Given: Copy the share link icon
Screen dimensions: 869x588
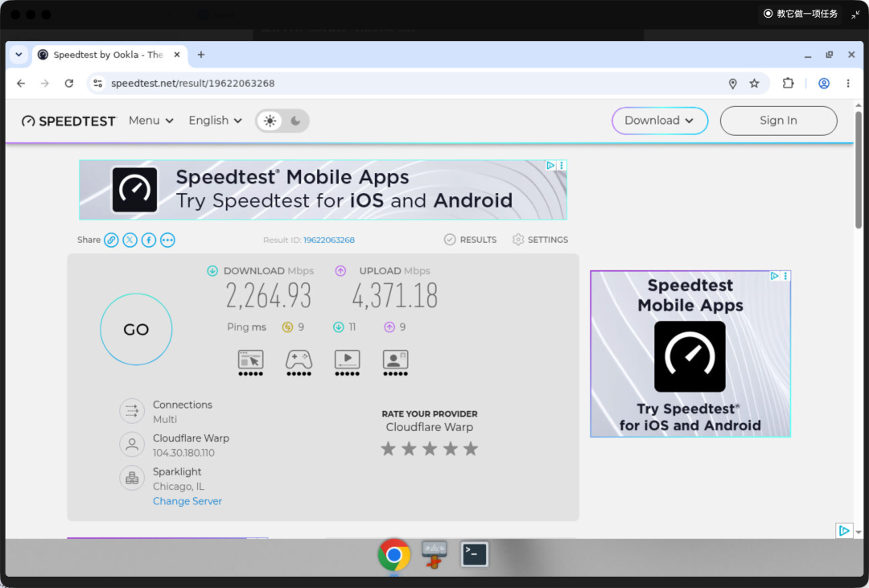Looking at the screenshot, I should (x=111, y=240).
